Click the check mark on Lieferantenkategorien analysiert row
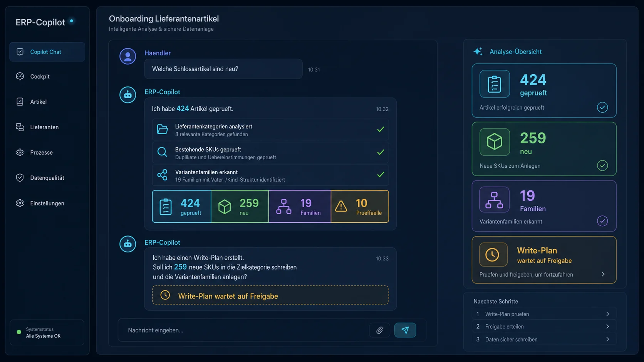Screen dimensions: 644x362 [x=381, y=129]
